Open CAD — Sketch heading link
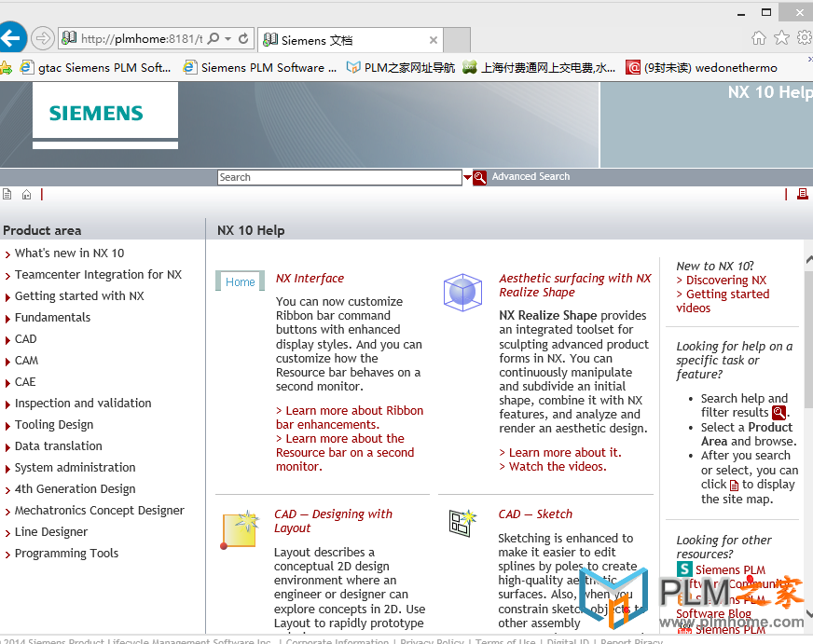This screenshot has width=813, height=644. (535, 514)
